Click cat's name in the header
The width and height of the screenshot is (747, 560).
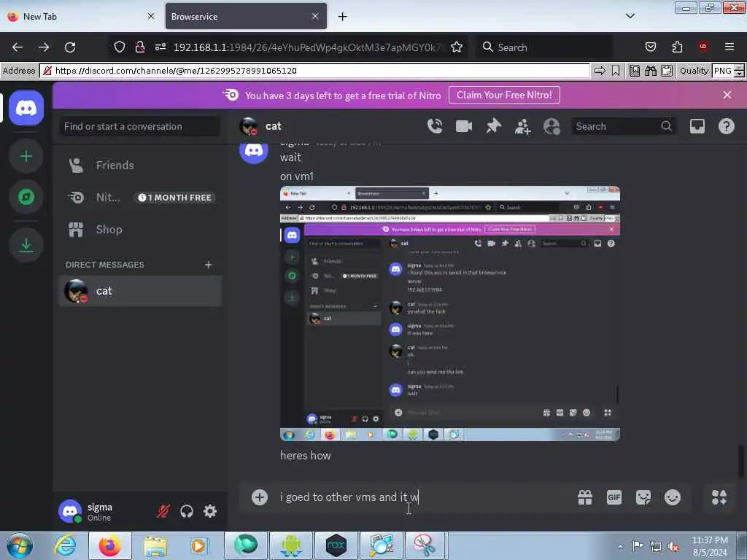tap(274, 126)
